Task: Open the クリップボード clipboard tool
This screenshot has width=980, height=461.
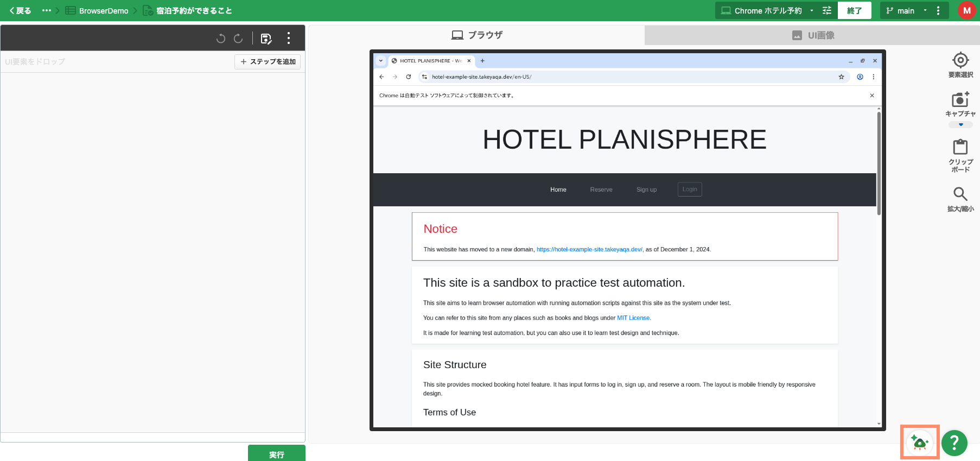Action: point(960,147)
